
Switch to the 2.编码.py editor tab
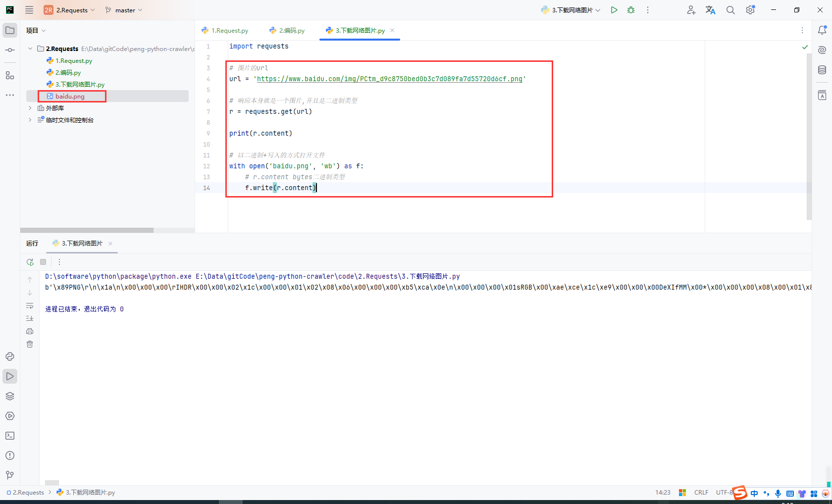(x=287, y=30)
